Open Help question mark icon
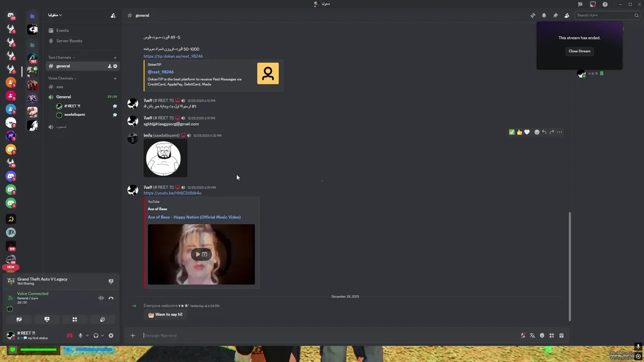 tap(605, 5)
